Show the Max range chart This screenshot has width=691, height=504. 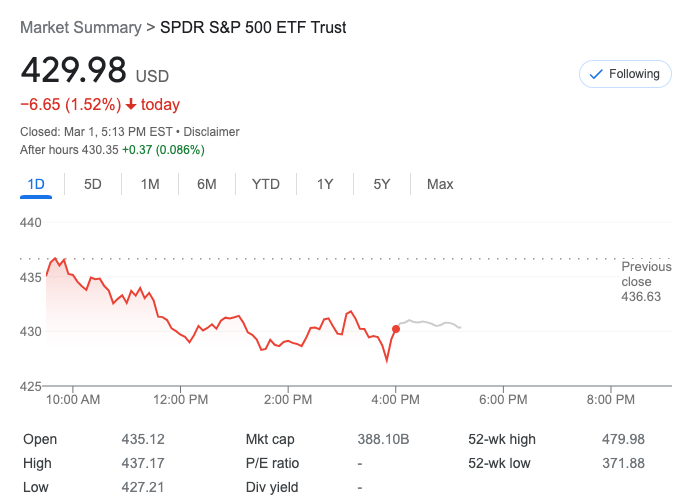click(x=440, y=184)
